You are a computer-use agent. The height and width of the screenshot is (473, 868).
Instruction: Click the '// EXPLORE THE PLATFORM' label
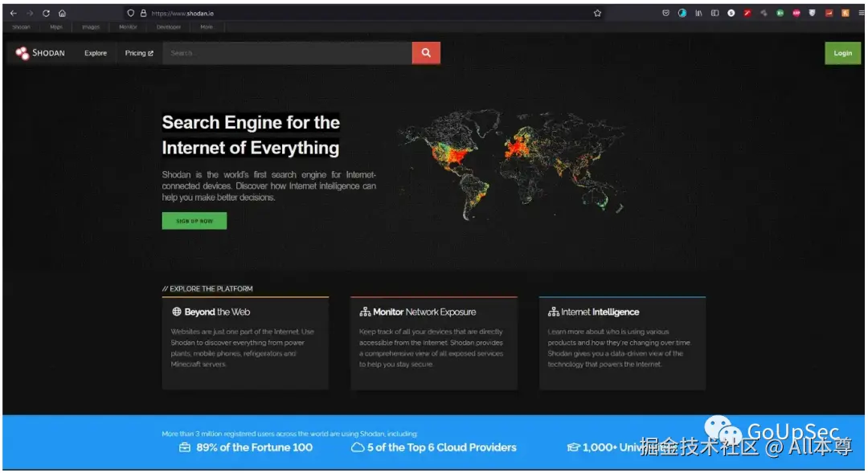click(x=207, y=289)
